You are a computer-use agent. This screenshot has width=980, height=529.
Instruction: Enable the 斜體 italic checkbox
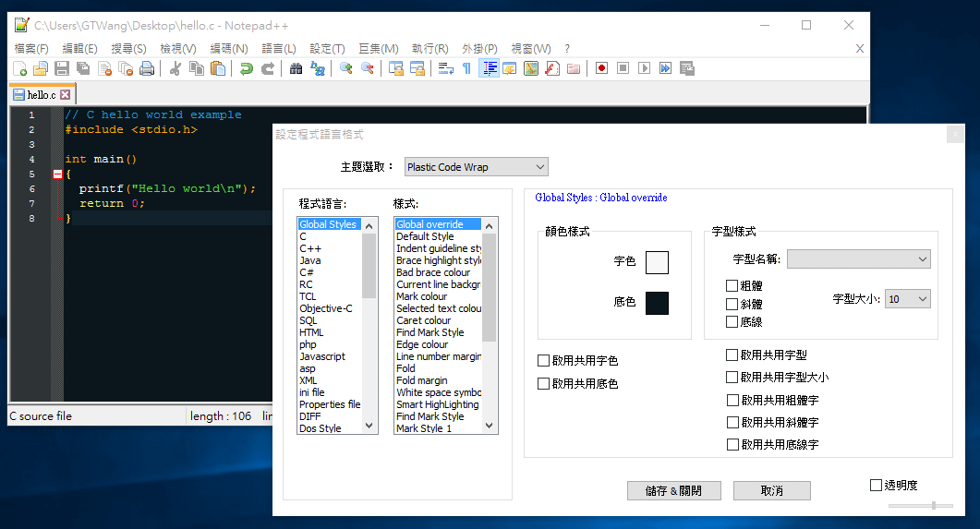(732, 304)
